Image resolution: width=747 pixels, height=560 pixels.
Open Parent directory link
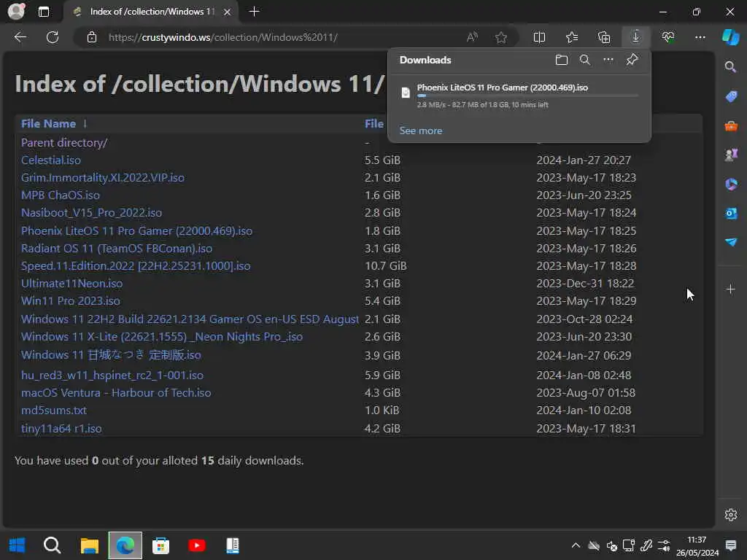click(64, 142)
